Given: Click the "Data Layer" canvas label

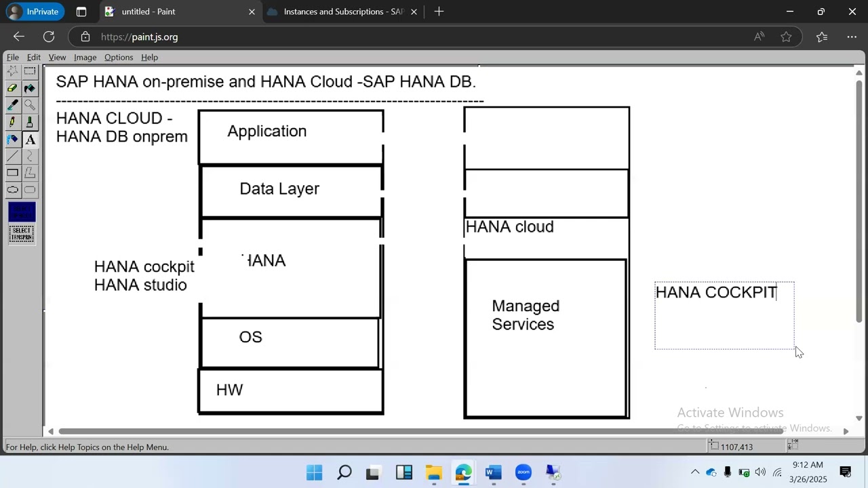Looking at the screenshot, I should tap(279, 189).
